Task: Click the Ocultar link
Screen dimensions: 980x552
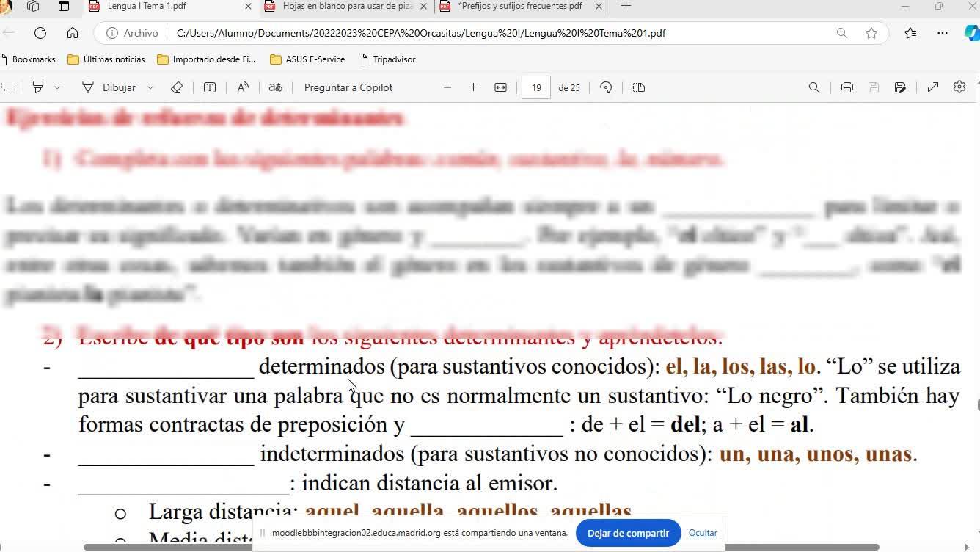Action: click(703, 533)
